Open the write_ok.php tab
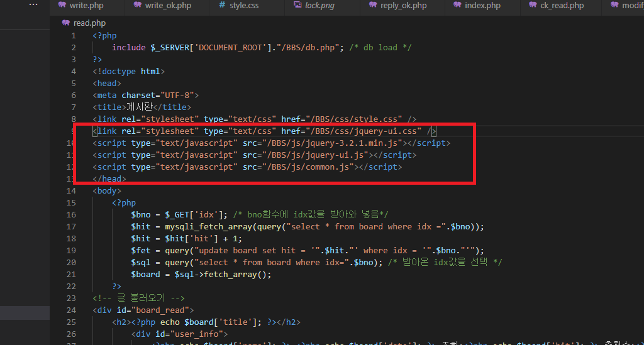The width and height of the screenshot is (644, 345). click(167, 6)
